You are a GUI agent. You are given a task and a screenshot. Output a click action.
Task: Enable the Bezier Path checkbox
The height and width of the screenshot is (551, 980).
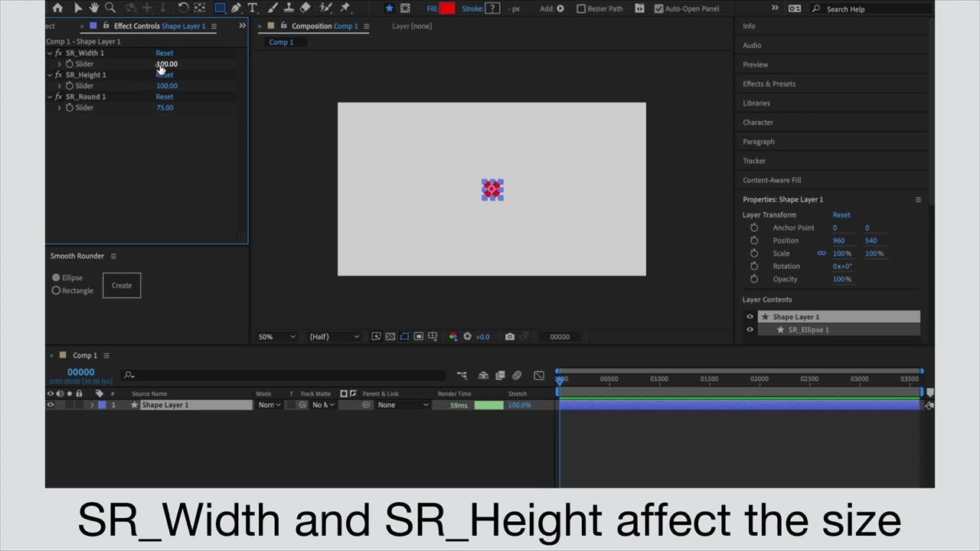point(581,9)
